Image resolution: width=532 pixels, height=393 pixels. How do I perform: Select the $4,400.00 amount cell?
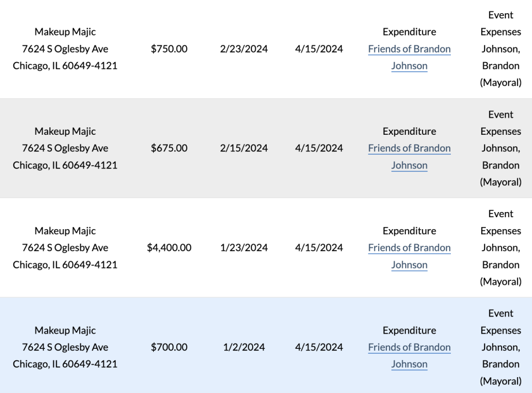click(169, 247)
